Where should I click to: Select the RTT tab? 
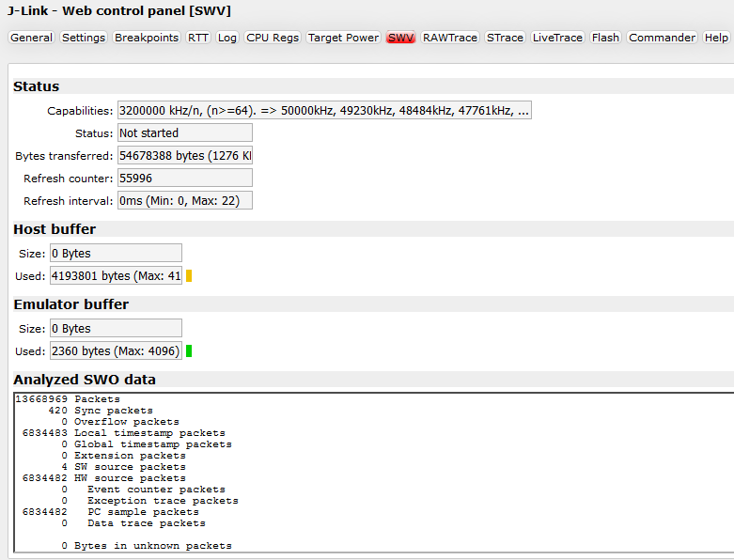198,38
